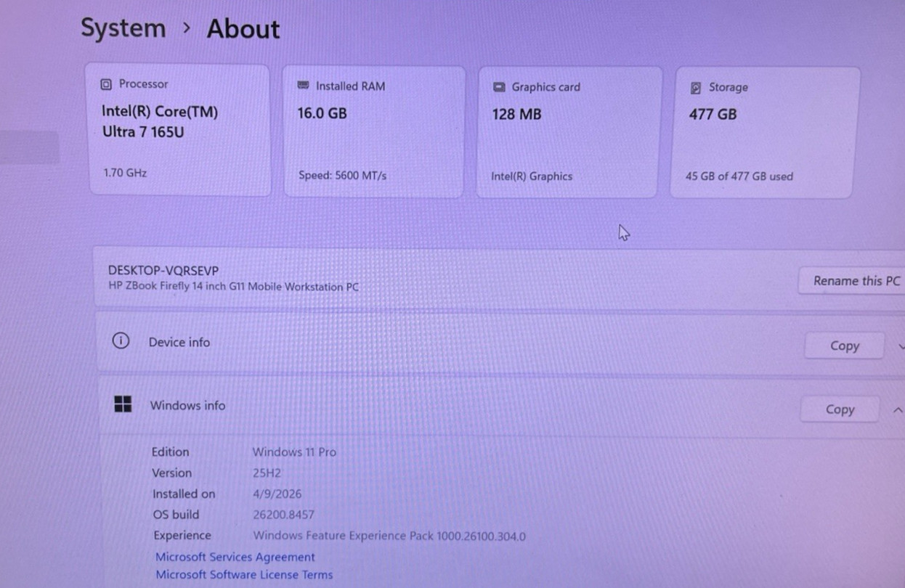Collapse the Windows info chevron
Viewport: 905px width, 588px height.
(897, 410)
